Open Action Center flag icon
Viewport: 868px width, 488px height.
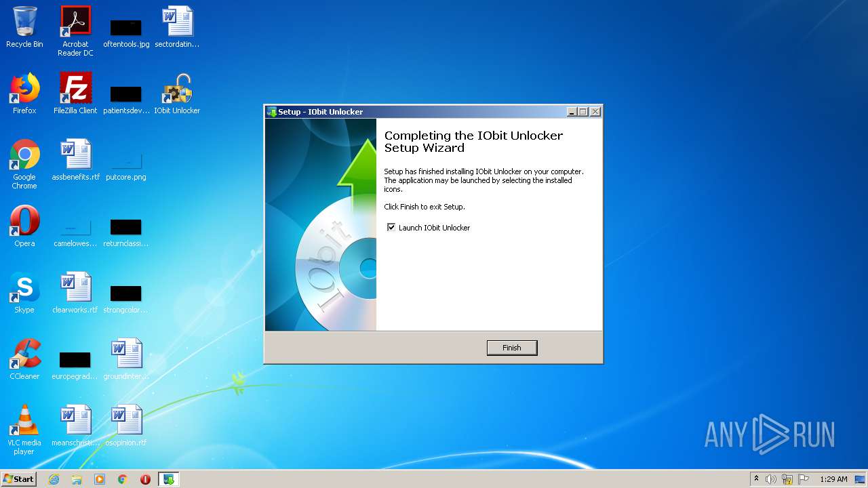(x=804, y=479)
